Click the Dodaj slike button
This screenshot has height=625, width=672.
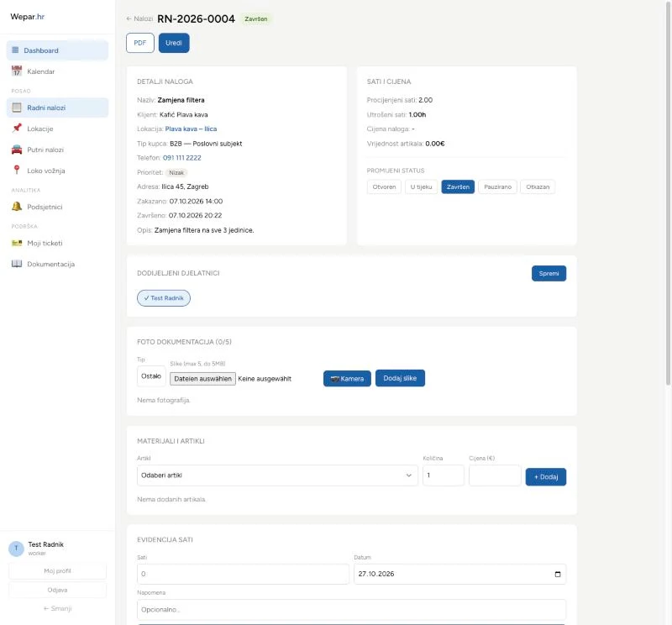[x=400, y=378]
